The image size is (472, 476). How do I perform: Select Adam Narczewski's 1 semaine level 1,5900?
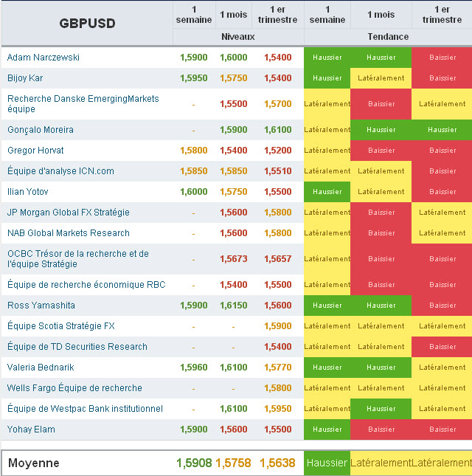tap(194, 58)
